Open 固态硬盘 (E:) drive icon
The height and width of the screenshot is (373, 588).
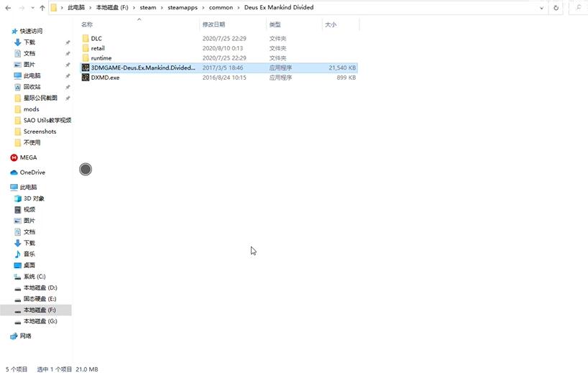point(18,299)
